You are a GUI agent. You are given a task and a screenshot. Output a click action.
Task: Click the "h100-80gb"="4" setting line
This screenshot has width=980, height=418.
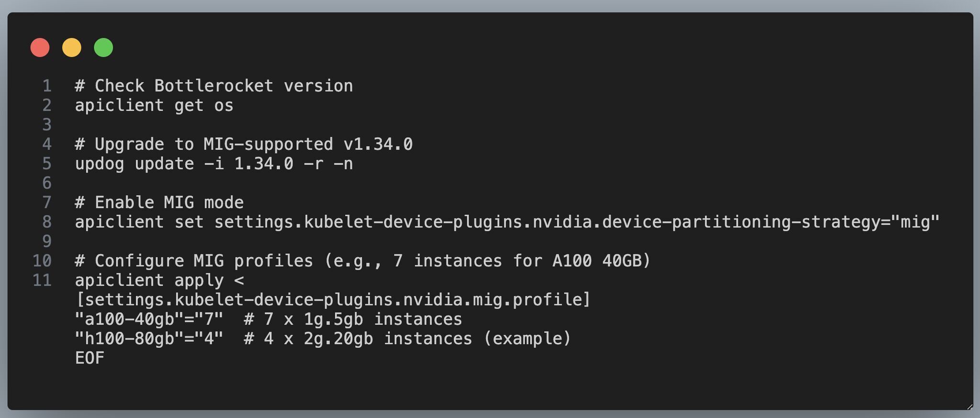point(323,339)
